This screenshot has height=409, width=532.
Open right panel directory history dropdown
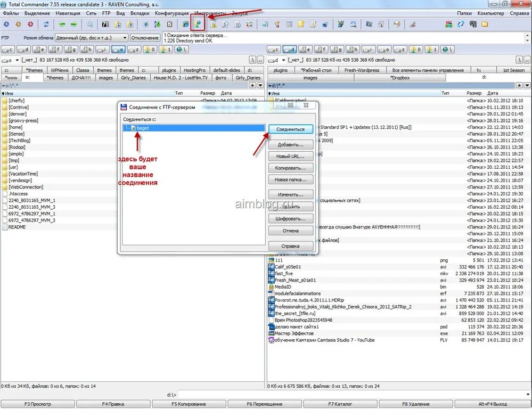pyautogui.click(x=527, y=86)
